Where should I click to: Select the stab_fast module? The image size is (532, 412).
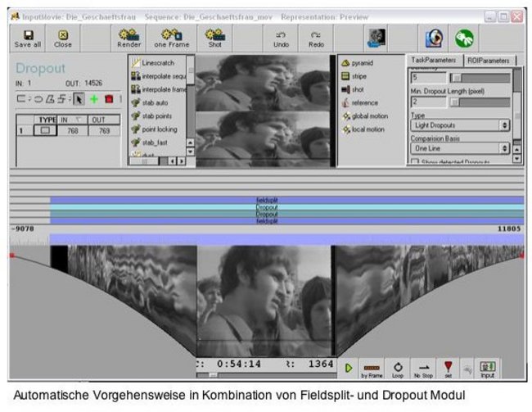(150, 143)
